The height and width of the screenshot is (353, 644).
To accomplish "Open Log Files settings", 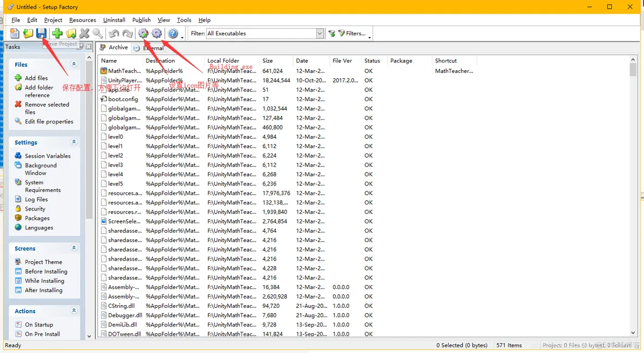I will (x=31, y=199).
